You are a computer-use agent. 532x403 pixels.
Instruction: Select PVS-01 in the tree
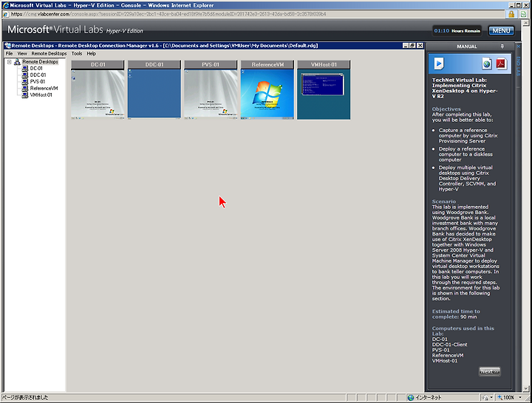click(x=38, y=82)
